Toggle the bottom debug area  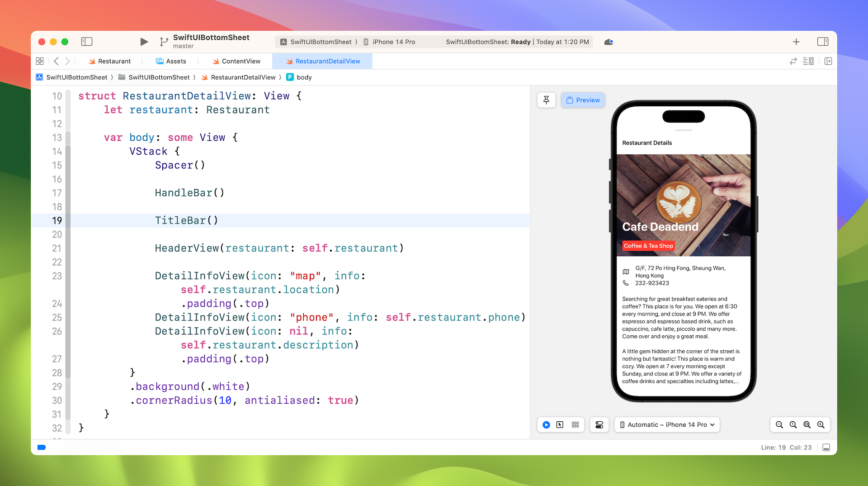point(826,447)
